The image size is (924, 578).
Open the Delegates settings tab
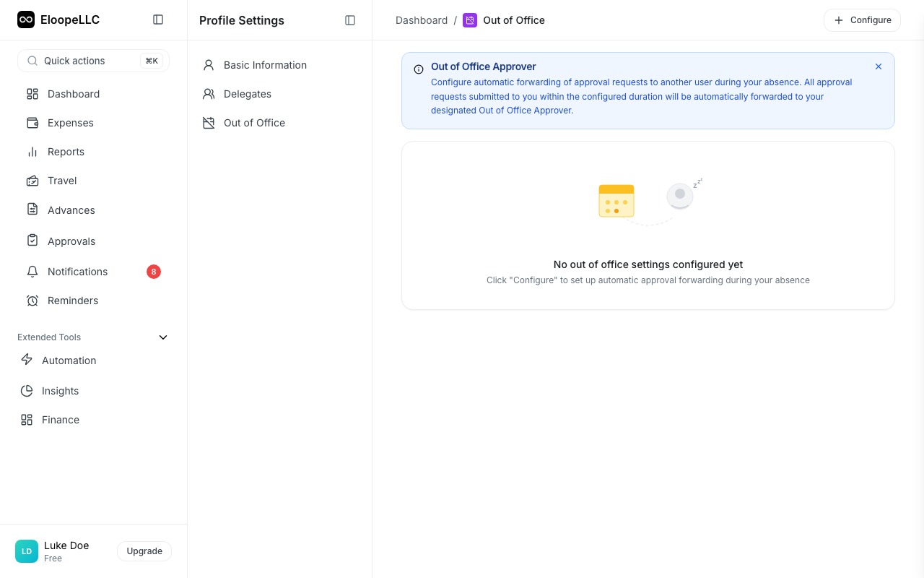coord(248,94)
